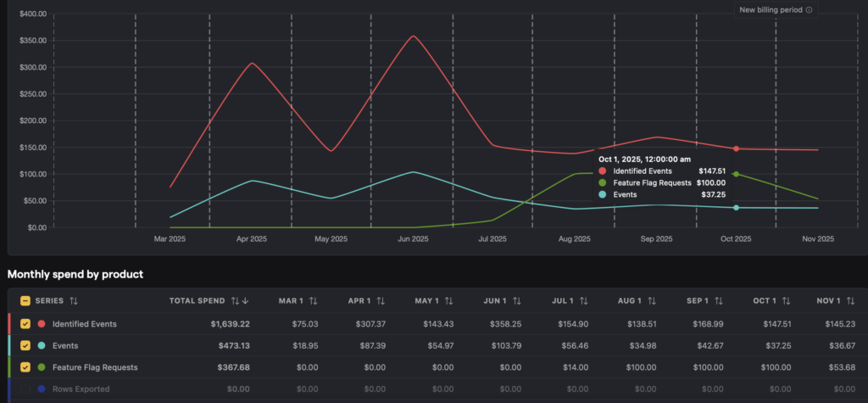Click the TOTAL SPEND column header text
Image resolution: width=868 pixels, height=403 pixels.
(197, 301)
